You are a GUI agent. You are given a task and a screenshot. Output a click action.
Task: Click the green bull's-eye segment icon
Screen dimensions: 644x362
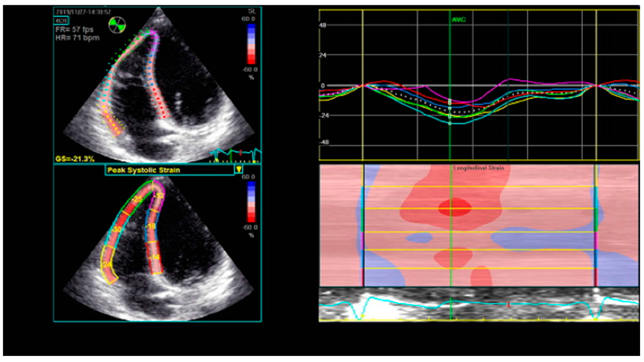[117, 25]
